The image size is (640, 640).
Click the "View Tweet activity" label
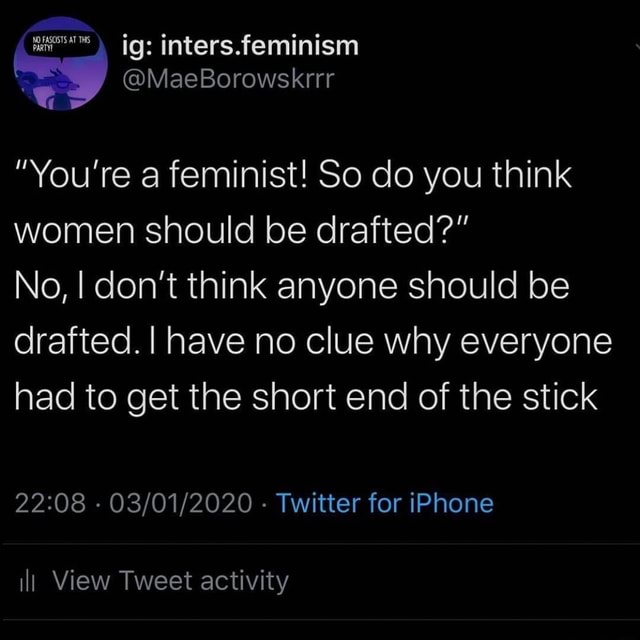tap(169, 581)
